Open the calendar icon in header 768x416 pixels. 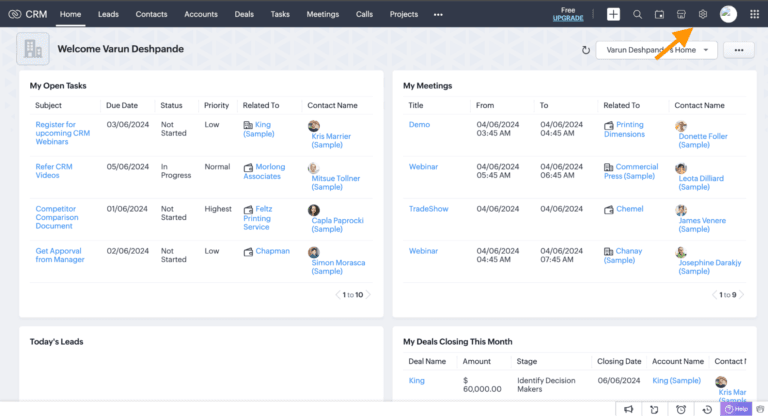[659, 14]
